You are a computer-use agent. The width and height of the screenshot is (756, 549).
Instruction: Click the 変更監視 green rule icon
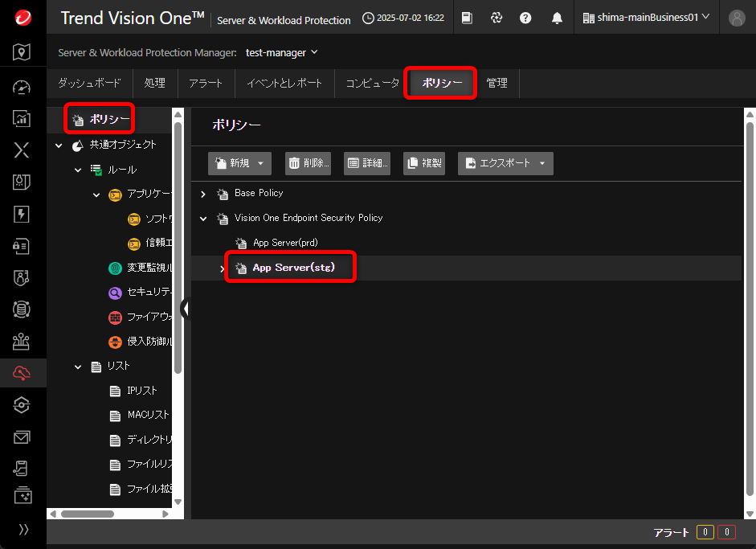pos(115,268)
